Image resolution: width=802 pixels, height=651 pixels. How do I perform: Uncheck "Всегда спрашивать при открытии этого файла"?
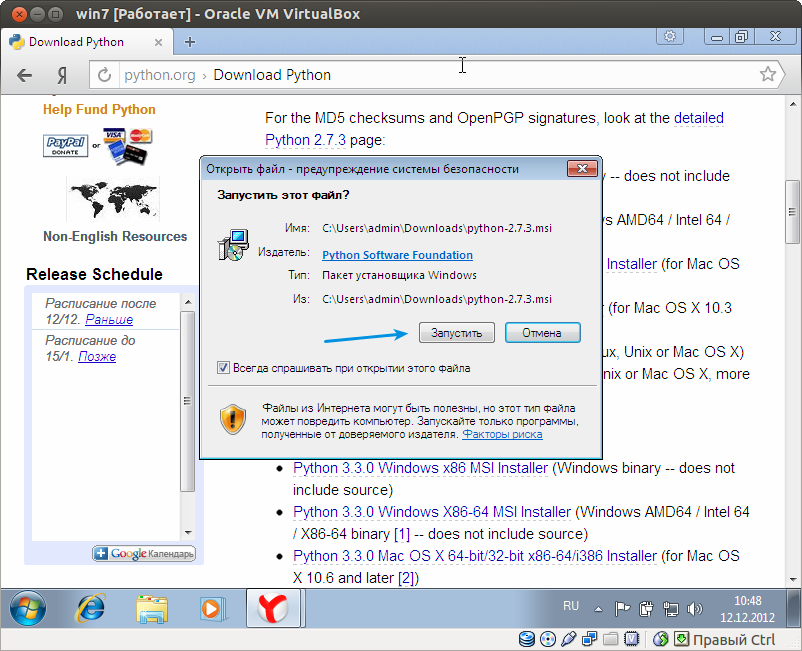tap(223, 368)
